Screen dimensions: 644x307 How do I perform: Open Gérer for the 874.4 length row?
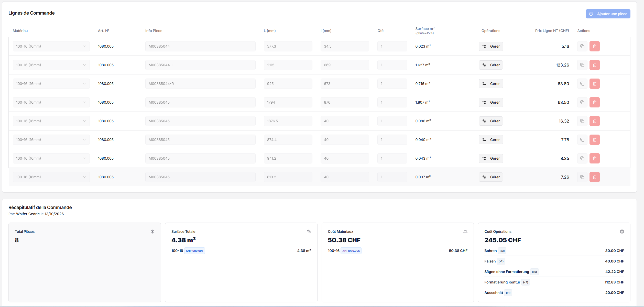pyautogui.click(x=490, y=140)
